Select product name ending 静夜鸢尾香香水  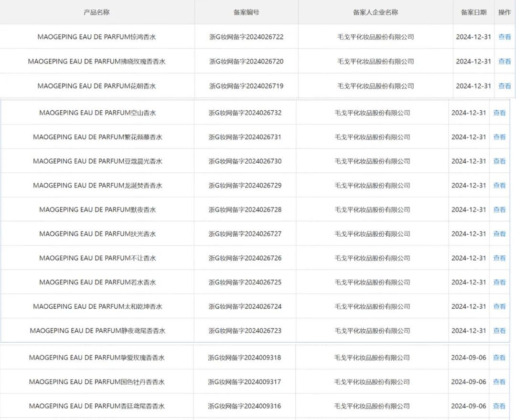(97, 331)
